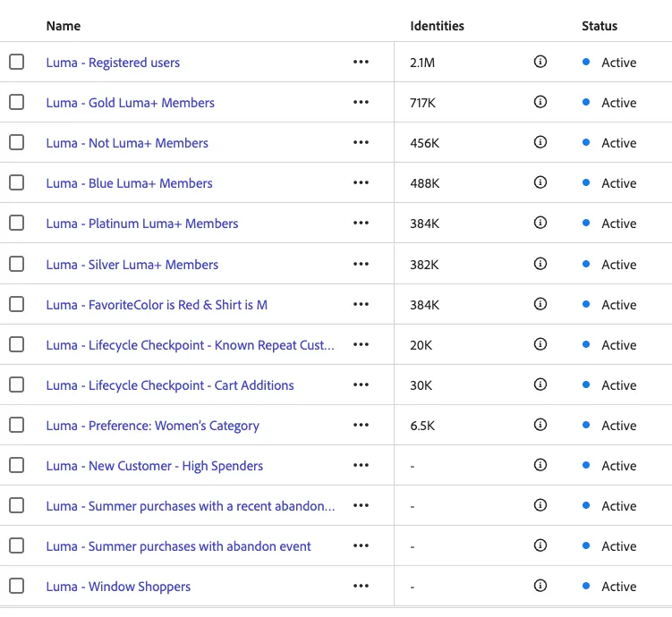
Task: Open more actions for Luma - Platinum Luma+ Members
Action: coord(361,223)
